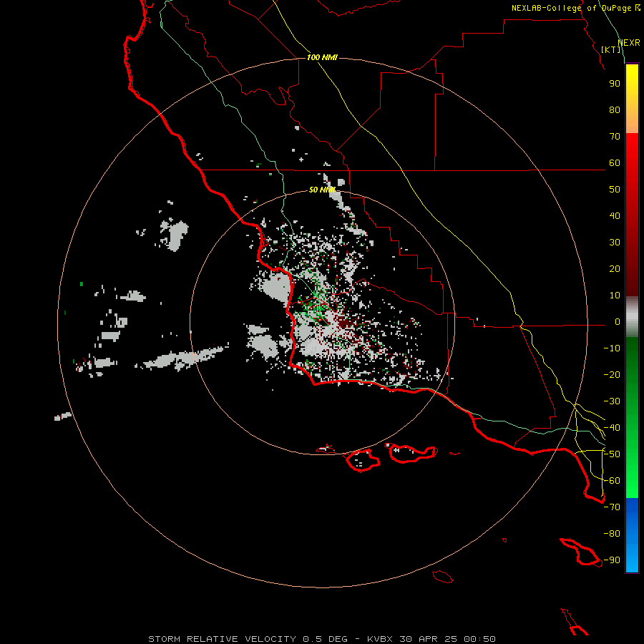Click the -60 scale label
Screen dimensions: 644x644
[612, 481]
